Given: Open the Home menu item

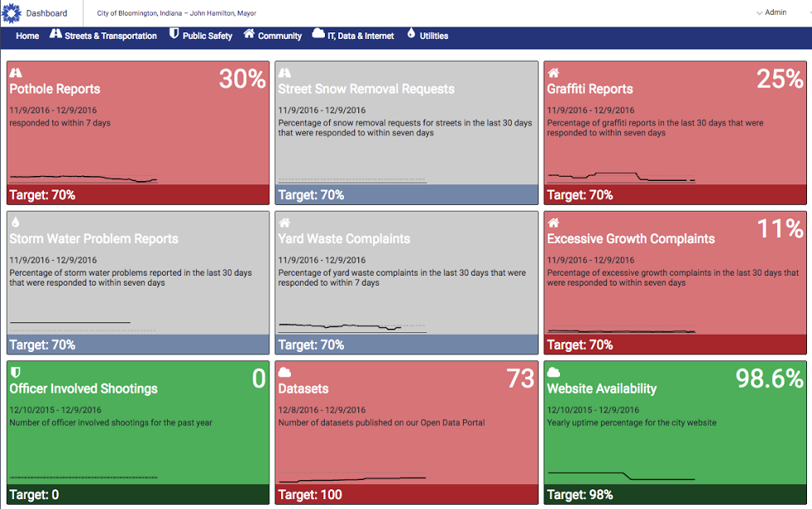Looking at the screenshot, I should click(x=27, y=36).
